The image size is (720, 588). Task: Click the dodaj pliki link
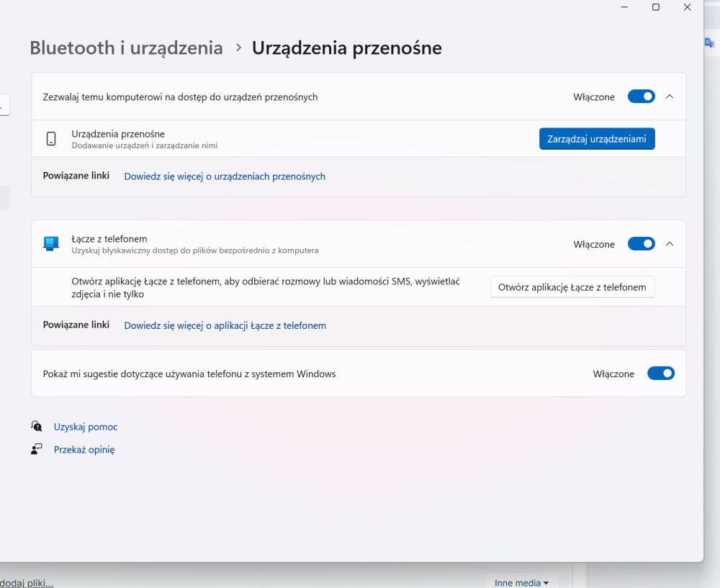click(x=27, y=583)
